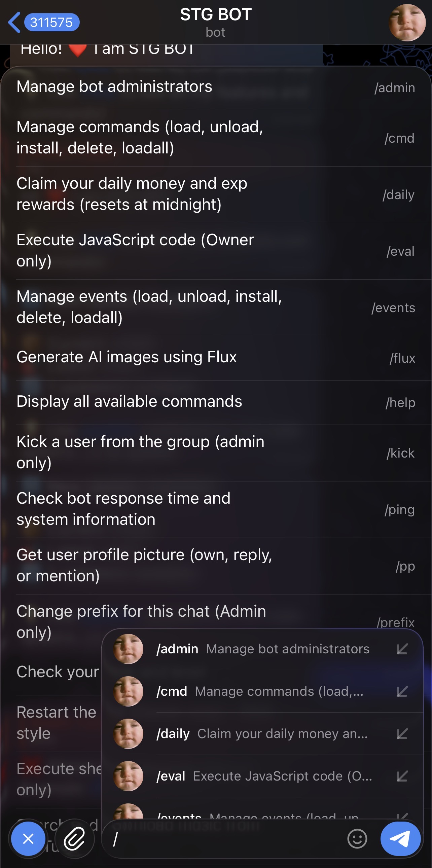Choose the 'Display all available commands' entry
Screen dimensions: 432x868
coord(216,402)
